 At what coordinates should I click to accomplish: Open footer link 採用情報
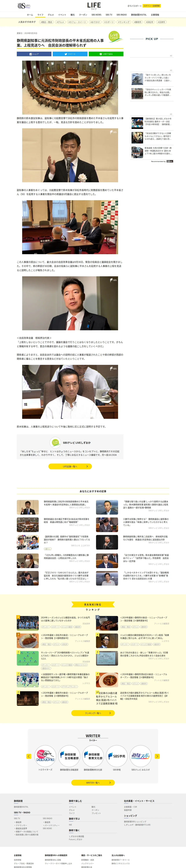point(18,860)
